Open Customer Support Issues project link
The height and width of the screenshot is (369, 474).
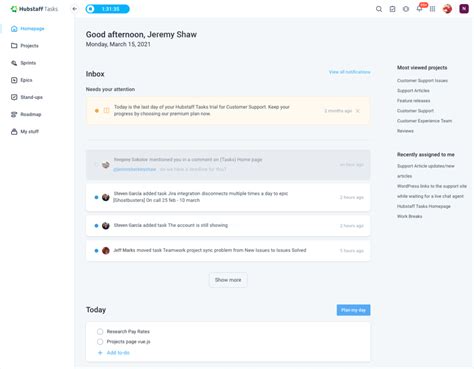click(x=422, y=81)
